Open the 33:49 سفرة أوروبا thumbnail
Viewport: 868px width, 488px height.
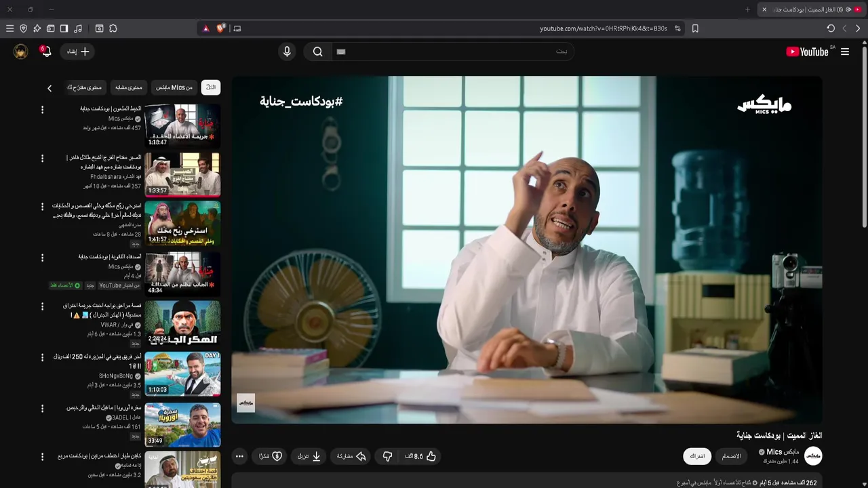point(182,424)
